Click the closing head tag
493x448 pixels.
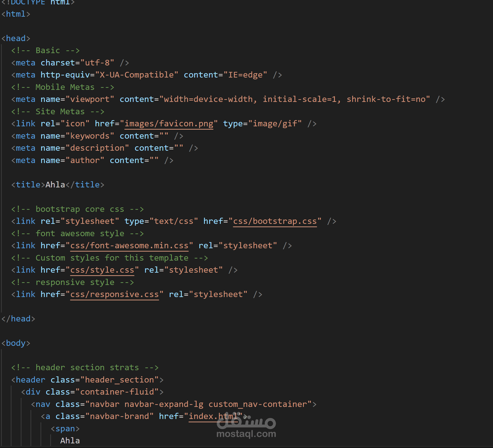(x=18, y=319)
